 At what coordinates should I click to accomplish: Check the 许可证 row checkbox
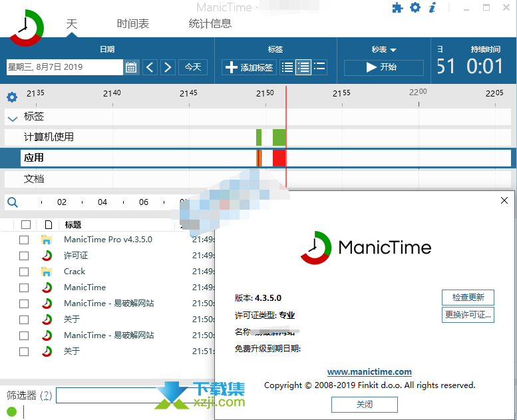click(x=24, y=256)
